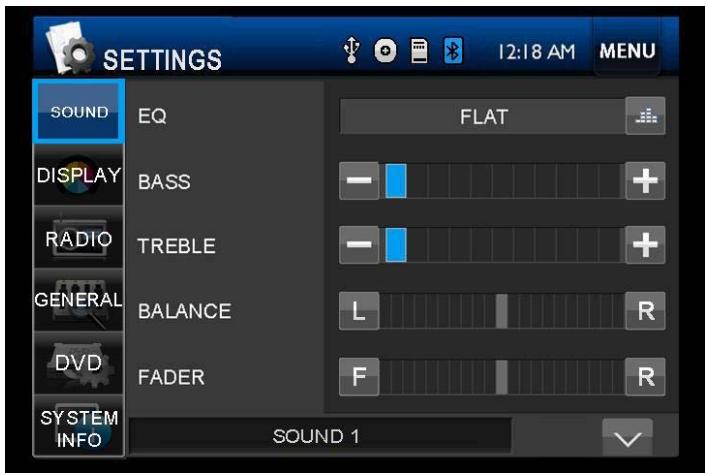Move fader to front with F
The height and width of the screenshot is (474, 707).
(359, 377)
